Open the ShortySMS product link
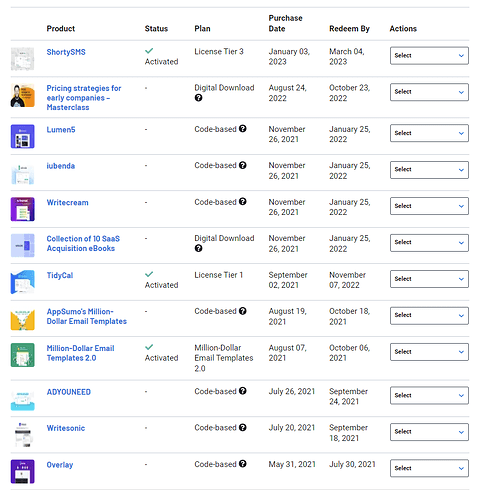488x500 pixels. [66, 52]
